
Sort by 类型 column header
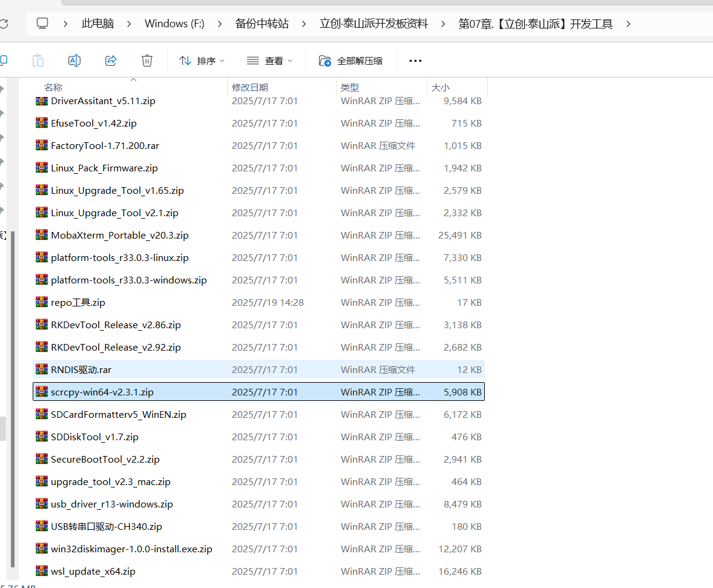click(350, 87)
